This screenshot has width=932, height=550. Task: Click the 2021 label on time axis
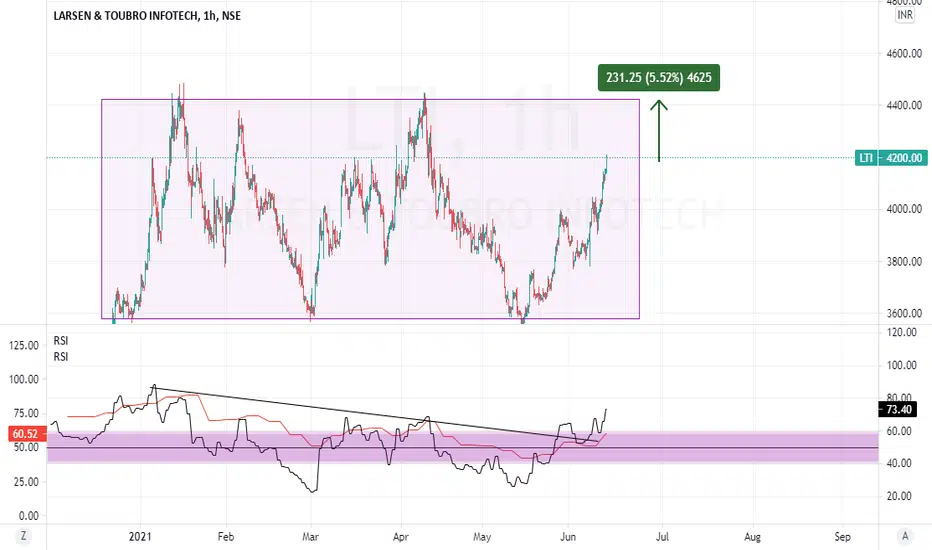click(x=140, y=536)
